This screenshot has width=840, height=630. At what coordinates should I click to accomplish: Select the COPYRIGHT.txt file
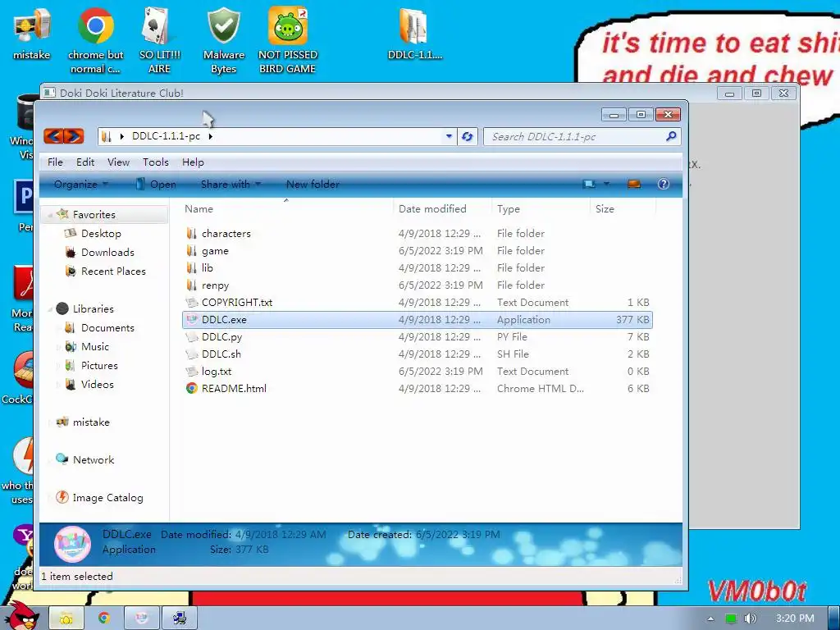[x=230, y=302]
